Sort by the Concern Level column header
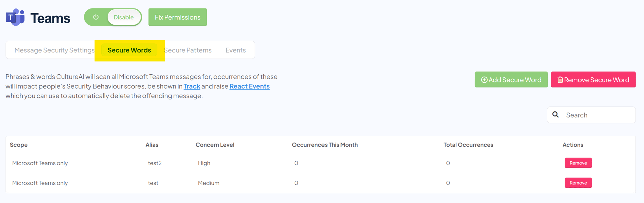This screenshot has width=644, height=203. point(215,145)
